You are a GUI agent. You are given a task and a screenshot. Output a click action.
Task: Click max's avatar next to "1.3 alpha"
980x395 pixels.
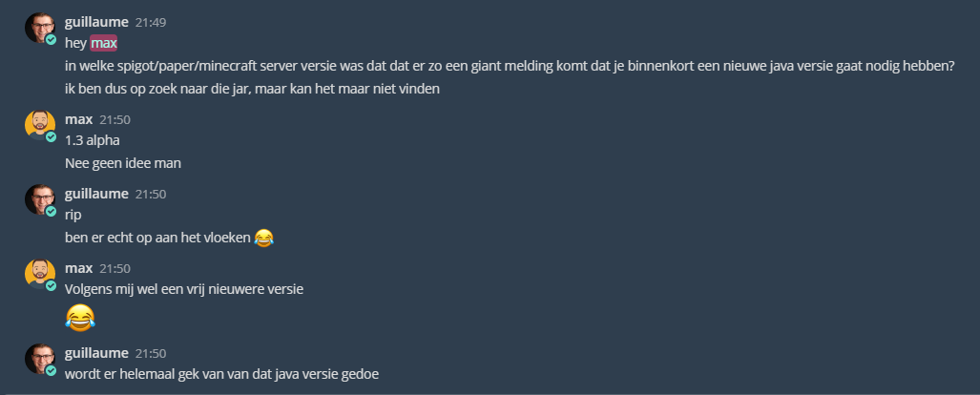[x=38, y=125]
